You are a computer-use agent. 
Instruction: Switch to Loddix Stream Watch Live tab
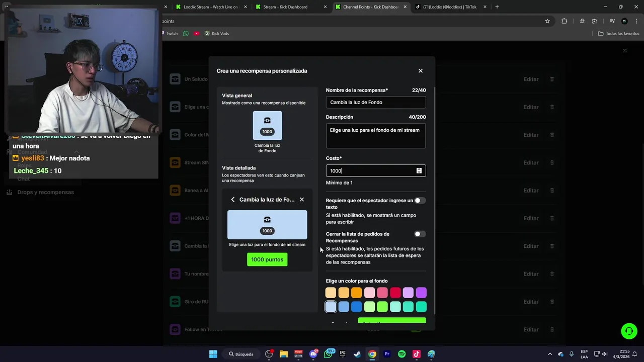point(211,7)
